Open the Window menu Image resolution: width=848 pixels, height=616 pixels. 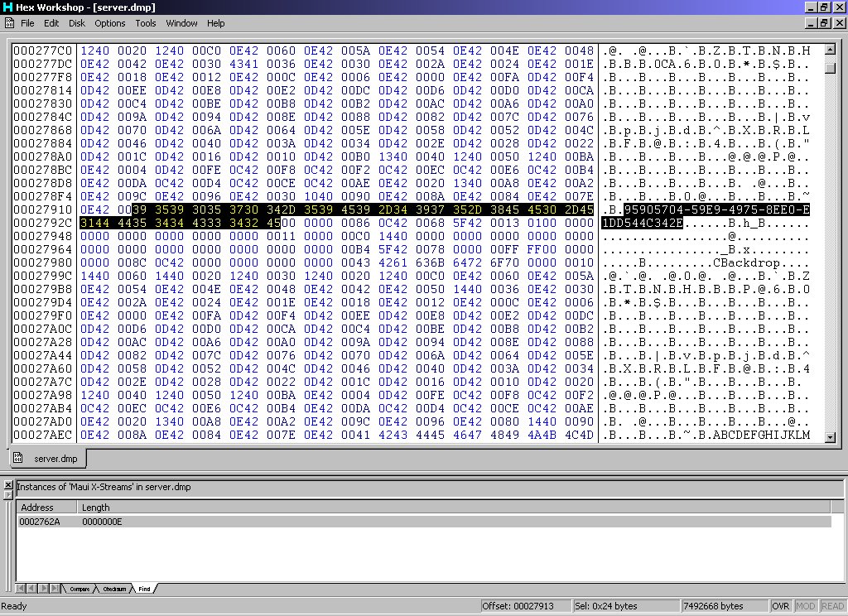[x=181, y=23]
